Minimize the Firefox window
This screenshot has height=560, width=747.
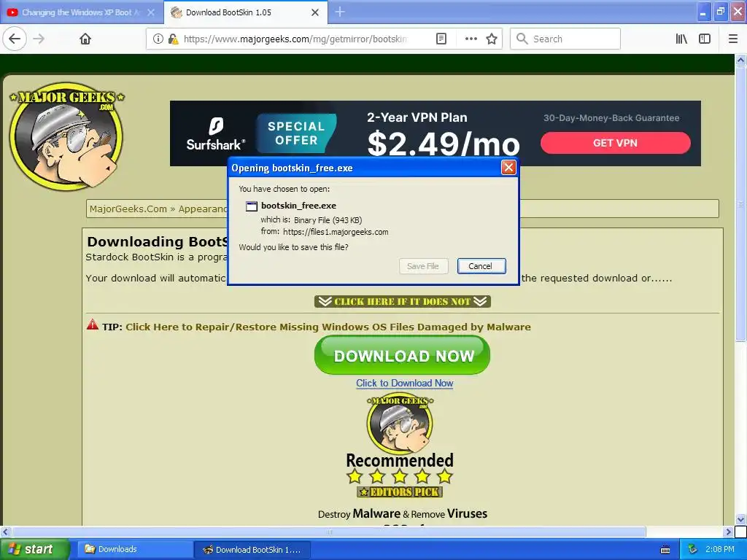pos(703,12)
